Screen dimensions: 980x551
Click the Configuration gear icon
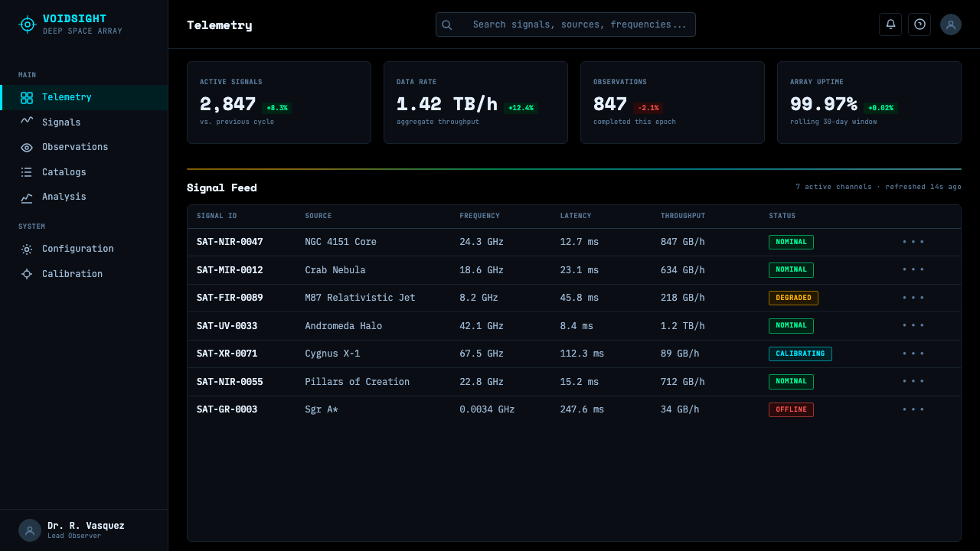(27, 249)
